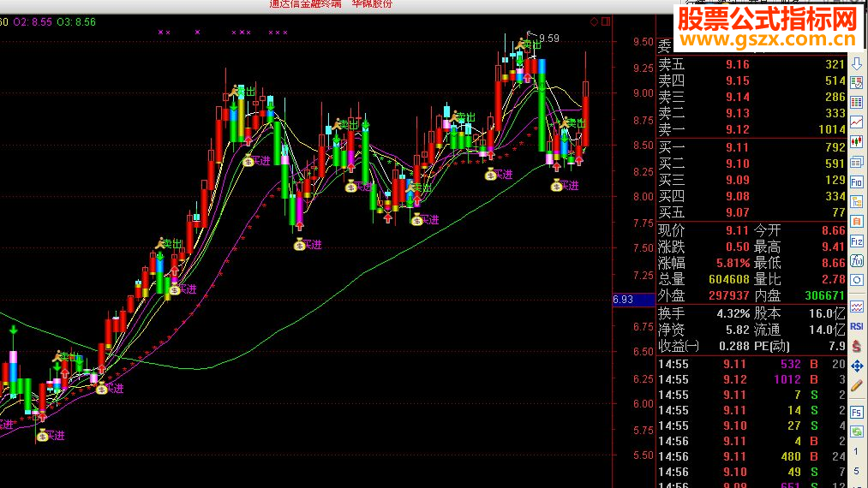This screenshot has width=868, height=488.
Task: Click the PE(动) value 7.9
Action: point(837,347)
